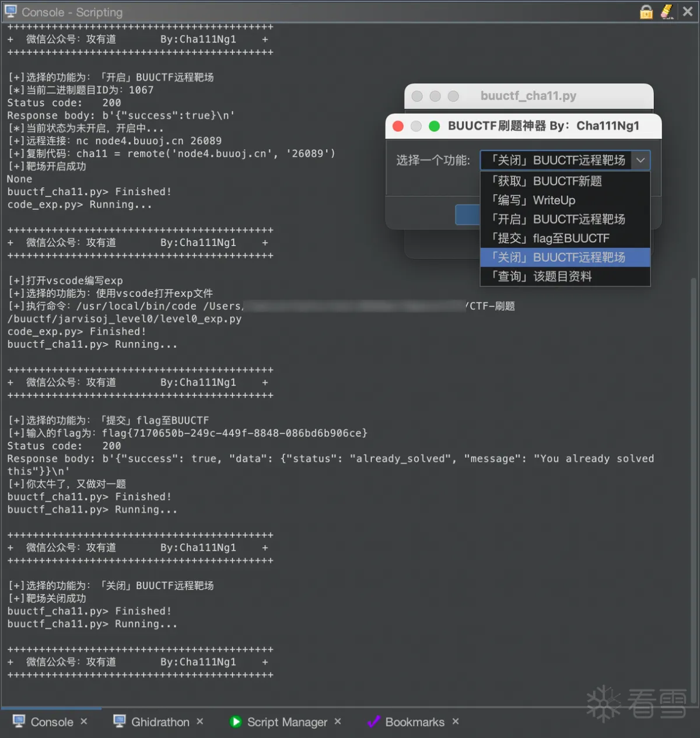The width and height of the screenshot is (700, 738).
Task: Click the flag{7170650b-249c-449f-8848-086bd6b906ce} text
Action: [235, 433]
